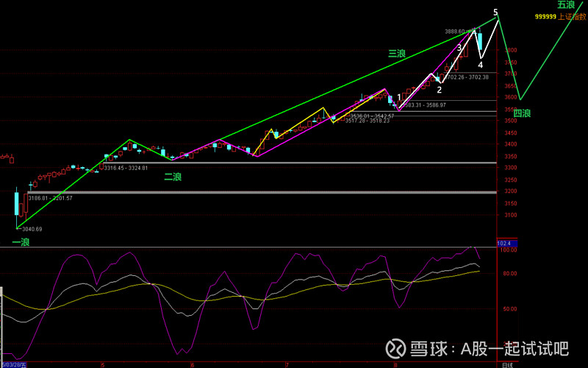The image size is (588, 368).
Task: Click the 3350 price axis tick
Action: tap(511, 157)
